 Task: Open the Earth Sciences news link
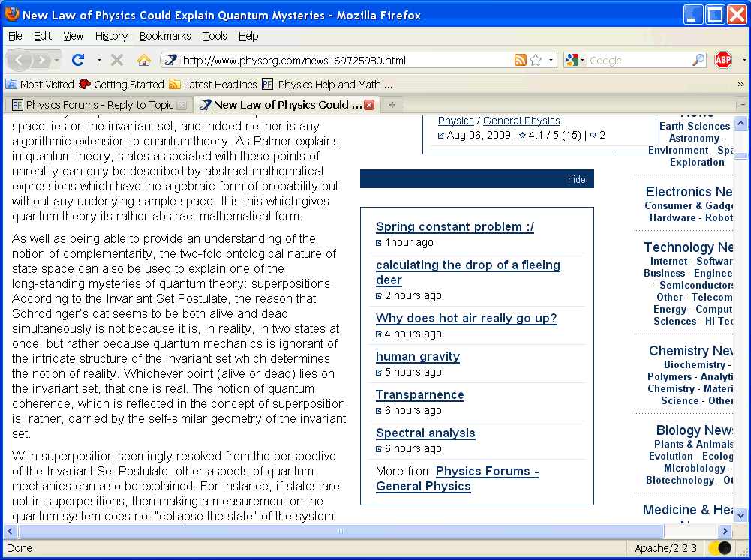[695, 127]
